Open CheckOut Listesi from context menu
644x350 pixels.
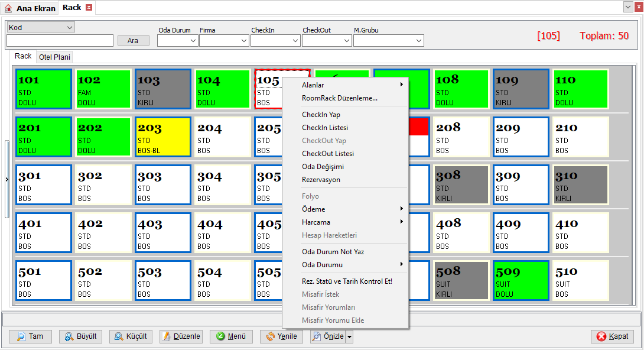pos(346,154)
